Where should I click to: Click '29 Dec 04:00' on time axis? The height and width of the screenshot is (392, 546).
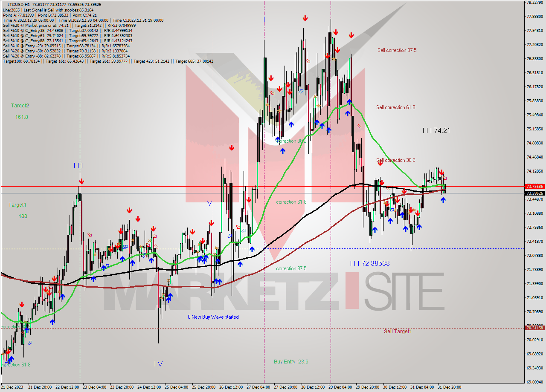[340, 387]
